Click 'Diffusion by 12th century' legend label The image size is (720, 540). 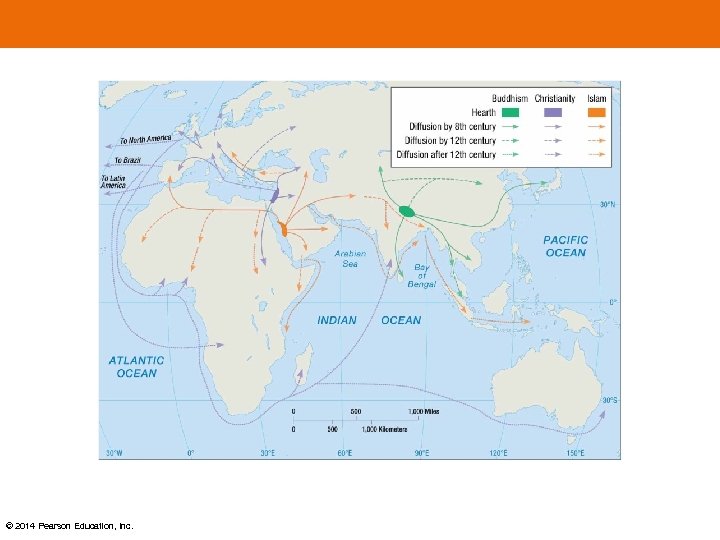pyautogui.click(x=450, y=141)
